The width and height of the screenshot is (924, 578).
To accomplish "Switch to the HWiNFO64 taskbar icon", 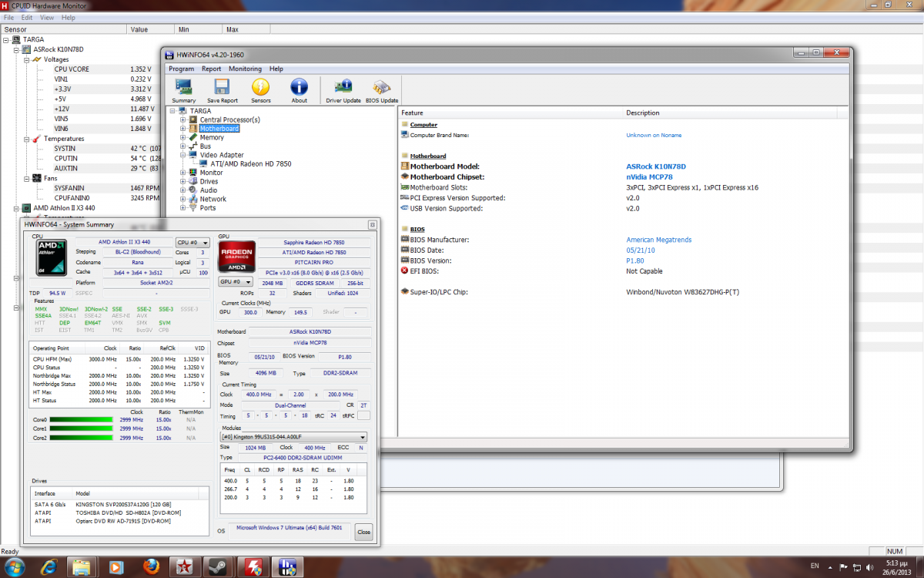I will pos(289,567).
